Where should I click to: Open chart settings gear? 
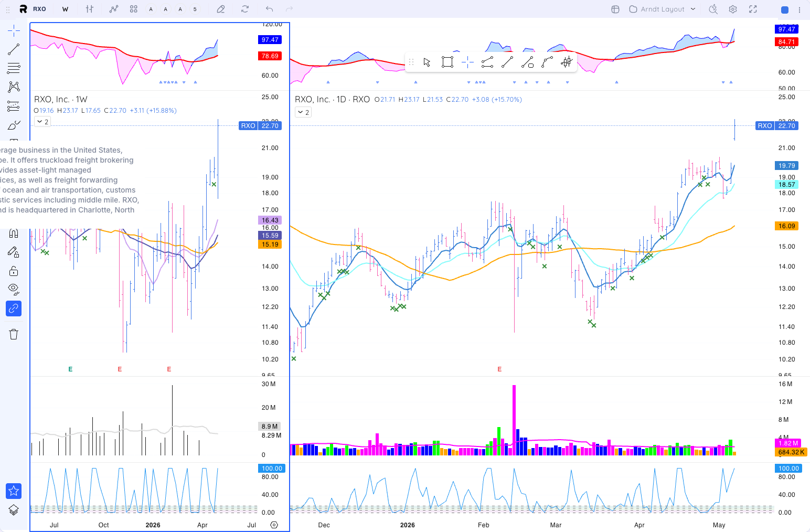coord(733,9)
